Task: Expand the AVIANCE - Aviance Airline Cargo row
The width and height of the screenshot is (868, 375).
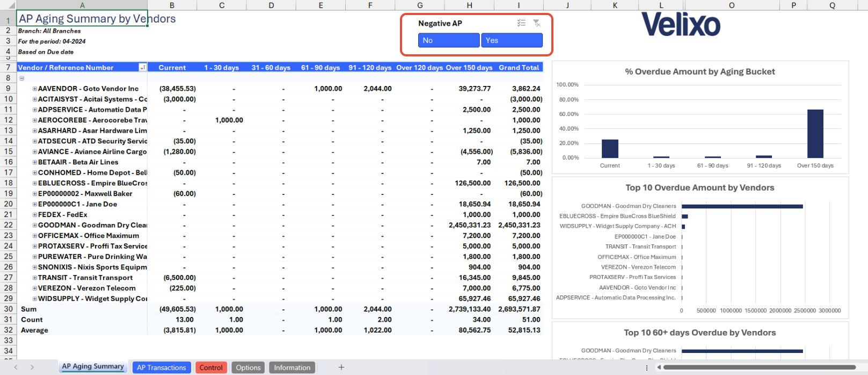Action: coord(35,152)
